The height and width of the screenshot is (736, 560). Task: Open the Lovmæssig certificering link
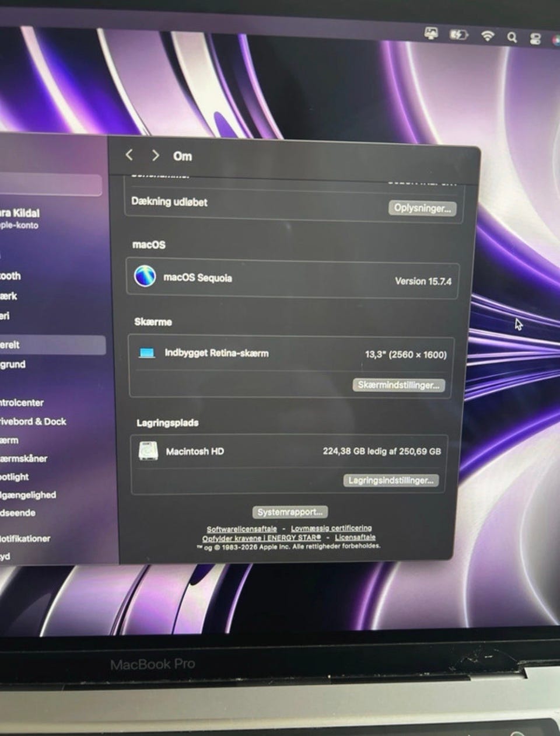coord(331,528)
